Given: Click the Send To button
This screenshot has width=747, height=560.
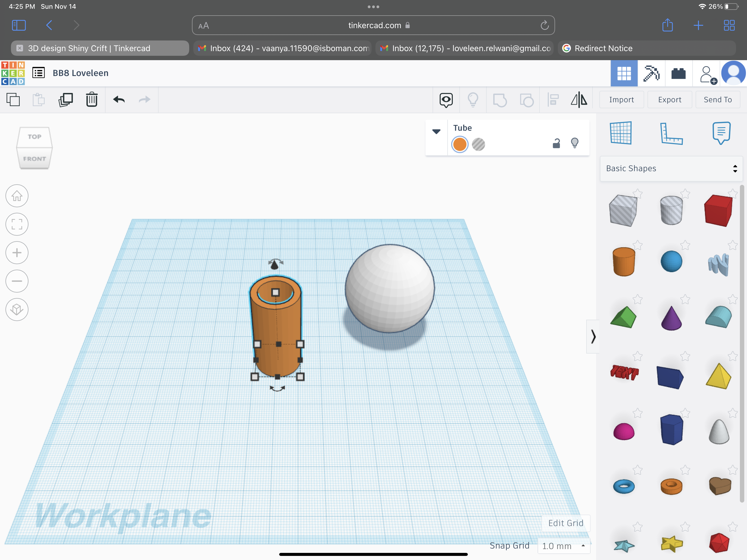Looking at the screenshot, I should (718, 100).
